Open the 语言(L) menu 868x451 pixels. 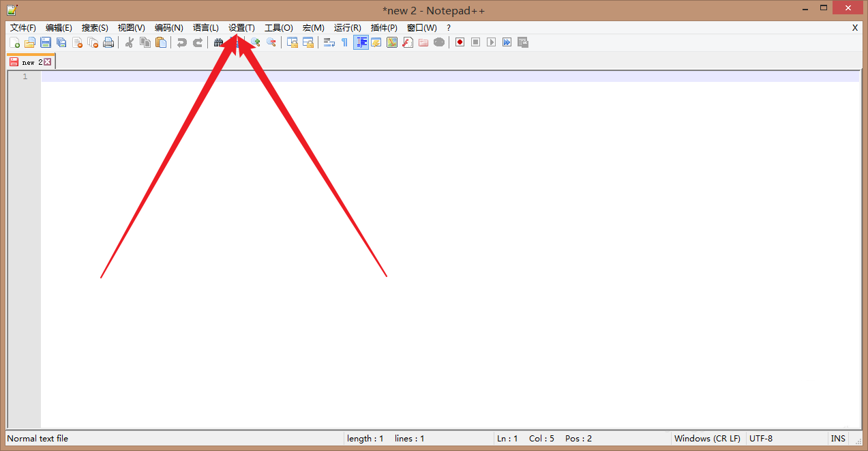click(x=206, y=28)
